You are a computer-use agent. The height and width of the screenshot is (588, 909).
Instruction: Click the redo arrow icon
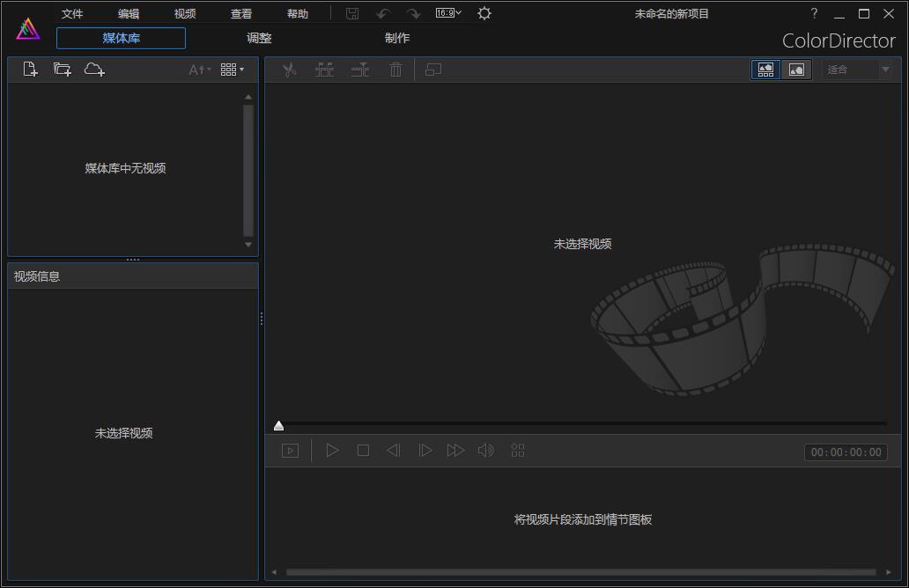413,13
